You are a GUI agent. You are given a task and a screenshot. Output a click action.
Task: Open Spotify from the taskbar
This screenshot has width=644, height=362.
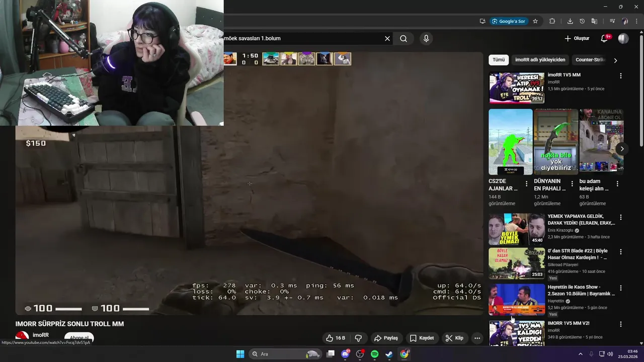(x=374, y=354)
